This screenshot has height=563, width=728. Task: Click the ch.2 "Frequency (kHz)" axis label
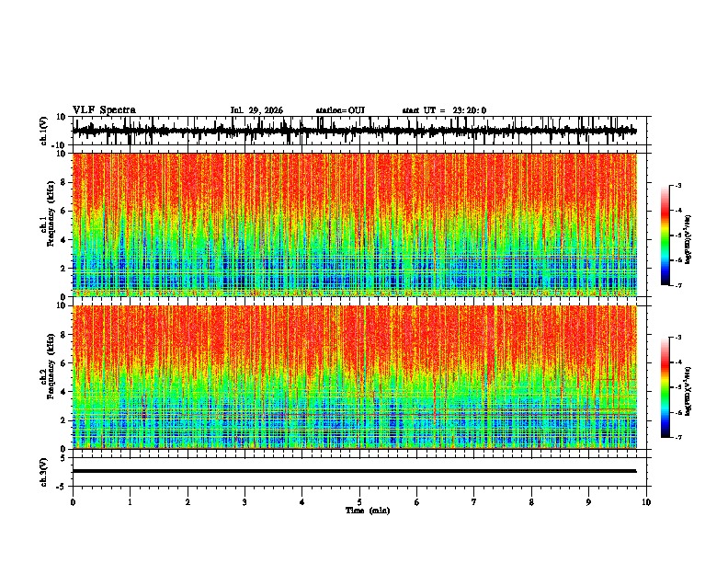coord(51,366)
